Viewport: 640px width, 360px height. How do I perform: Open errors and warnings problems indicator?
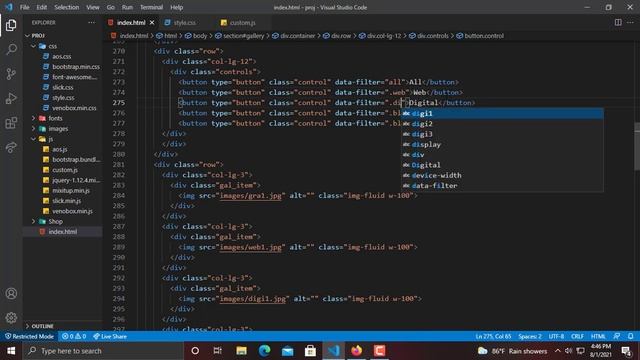[74, 336]
